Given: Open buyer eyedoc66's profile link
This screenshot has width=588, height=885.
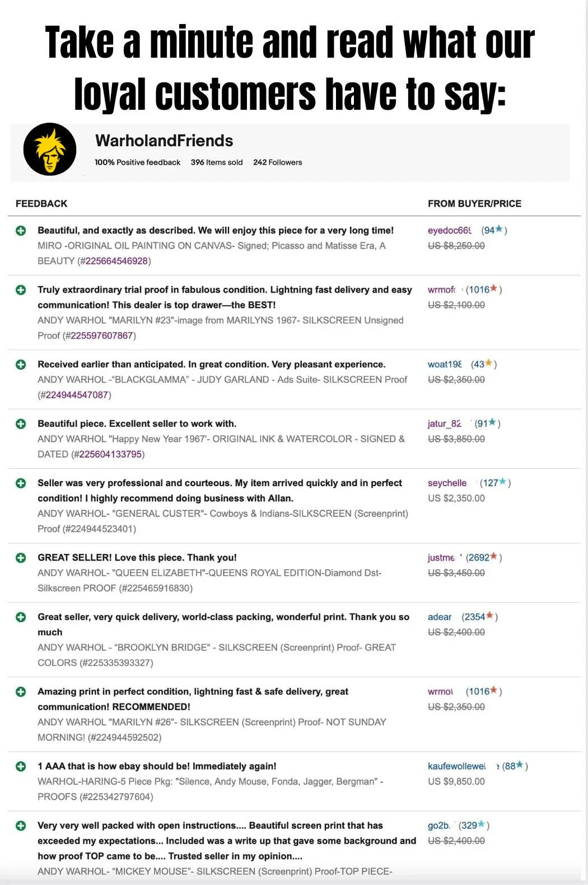Looking at the screenshot, I should (x=448, y=230).
